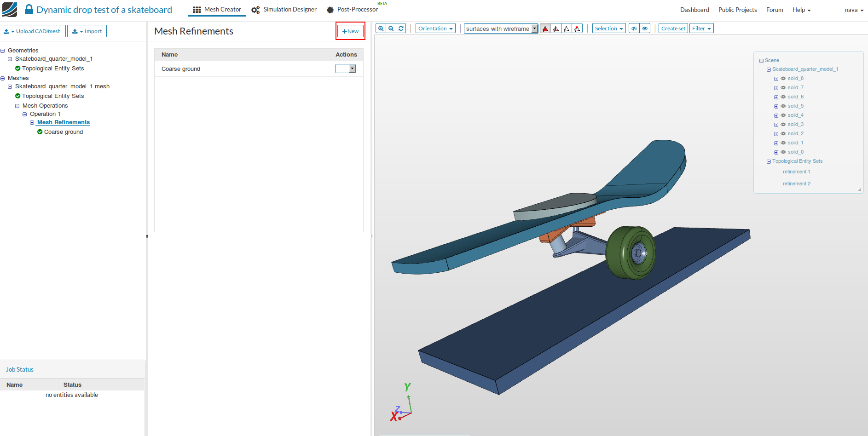This screenshot has height=436, width=868.
Task: Click green check icon beside Coarse ground
Action: pos(40,132)
